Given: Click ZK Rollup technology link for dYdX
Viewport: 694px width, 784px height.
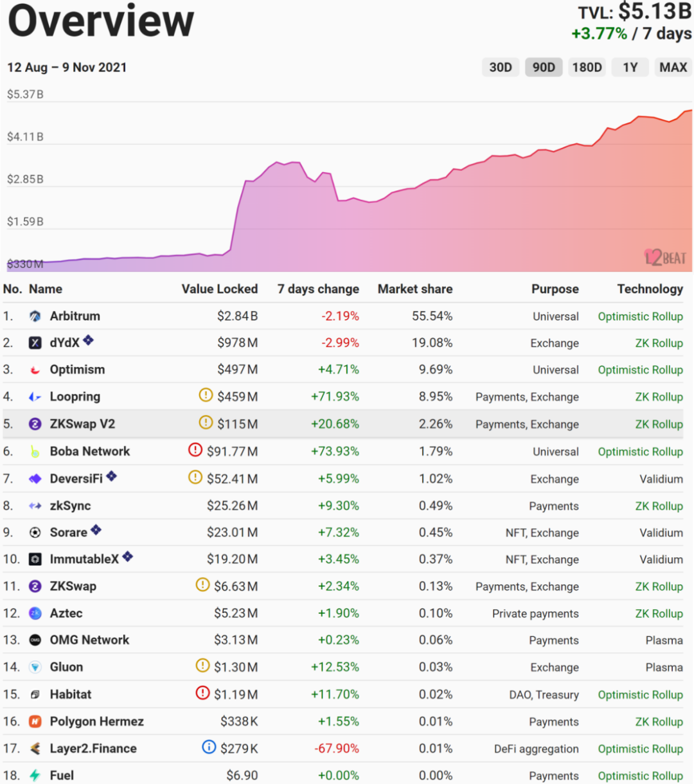Looking at the screenshot, I should (659, 343).
